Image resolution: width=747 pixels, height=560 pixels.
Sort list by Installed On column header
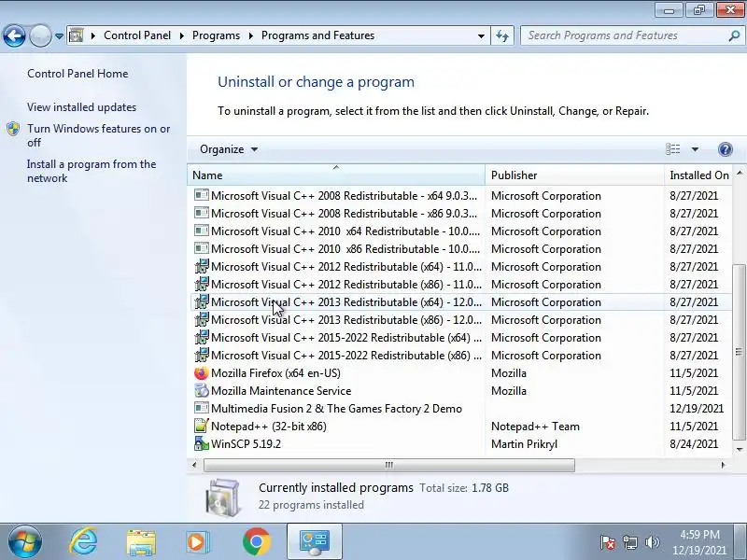(x=698, y=175)
